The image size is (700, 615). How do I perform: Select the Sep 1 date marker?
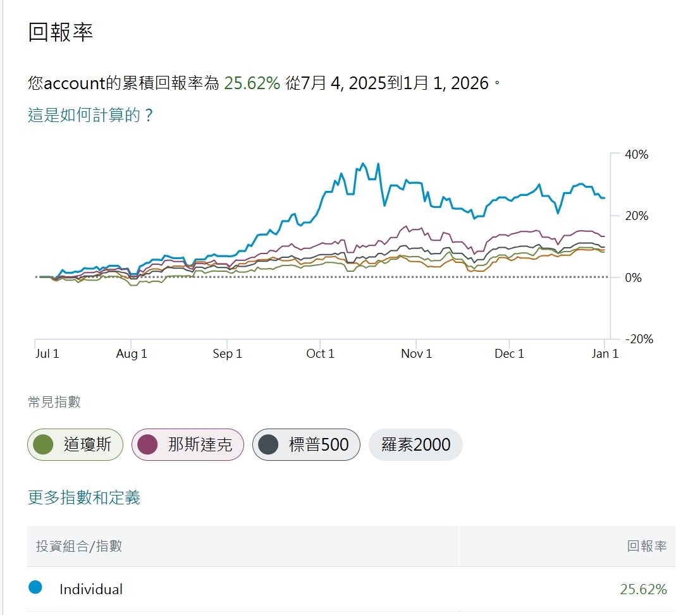click(x=228, y=353)
